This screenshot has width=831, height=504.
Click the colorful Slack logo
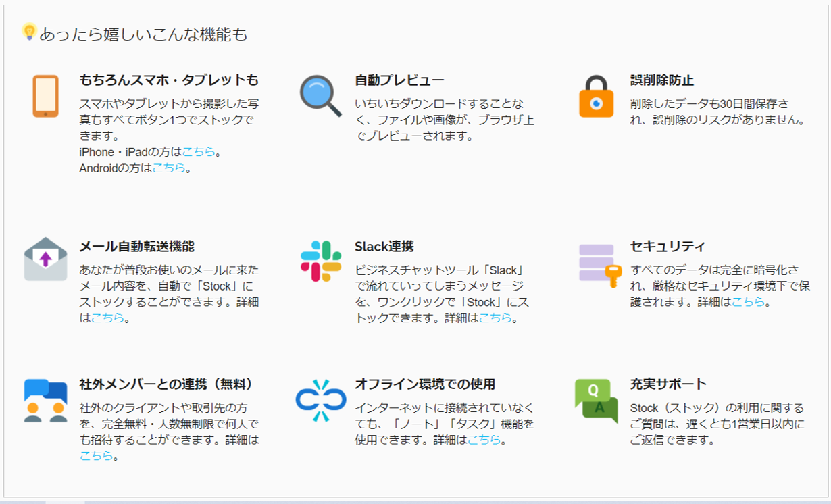(x=321, y=261)
